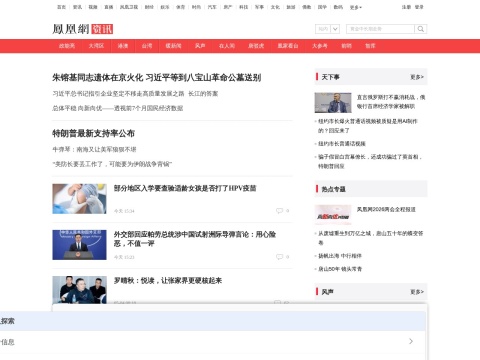This screenshot has height=360, width=480.
Task: Open article 扬帆出海 中行相伴
Action: pyautogui.click(x=340, y=256)
